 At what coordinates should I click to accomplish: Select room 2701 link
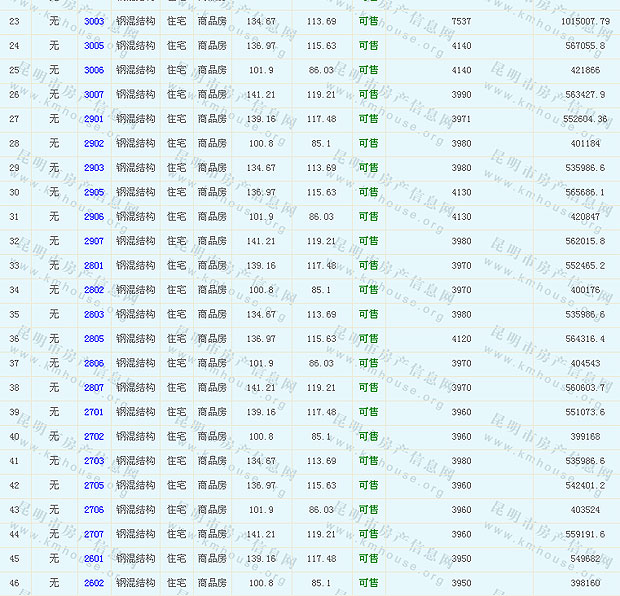[x=94, y=412]
